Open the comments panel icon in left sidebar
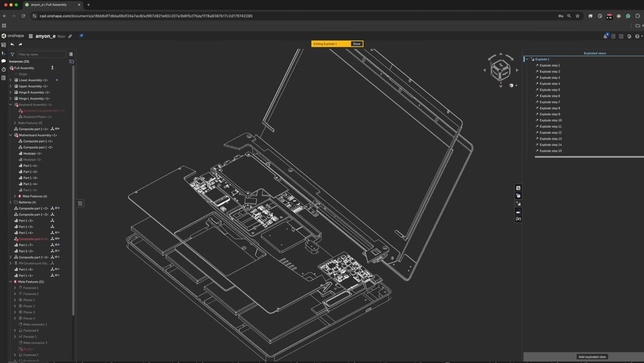 4,61
